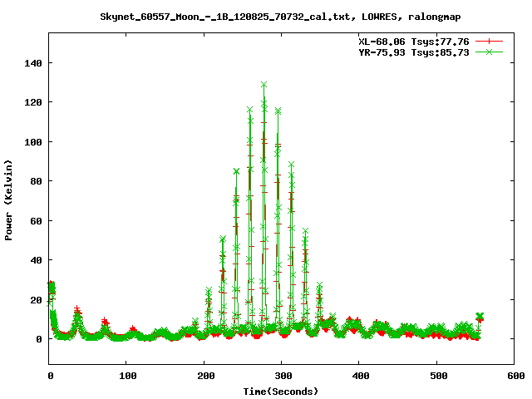Select the XL-68.06 Tsys:77.76 legend entry

click(x=412, y=41)
